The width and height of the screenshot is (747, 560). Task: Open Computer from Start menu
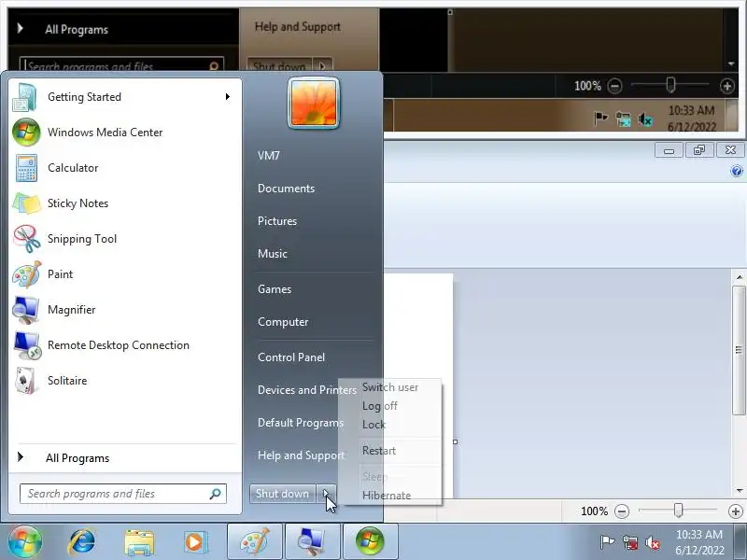[x=283, y=322]
